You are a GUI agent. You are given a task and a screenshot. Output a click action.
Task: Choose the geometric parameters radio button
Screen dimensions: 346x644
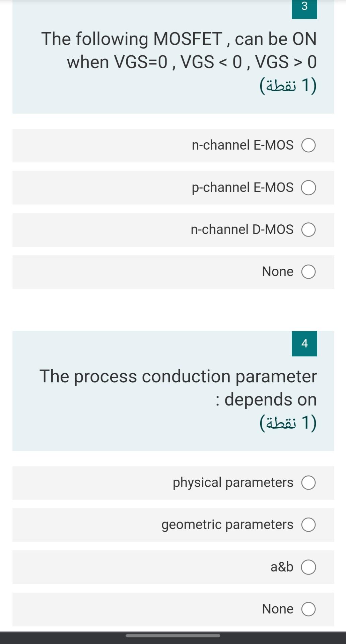point(308,525)
